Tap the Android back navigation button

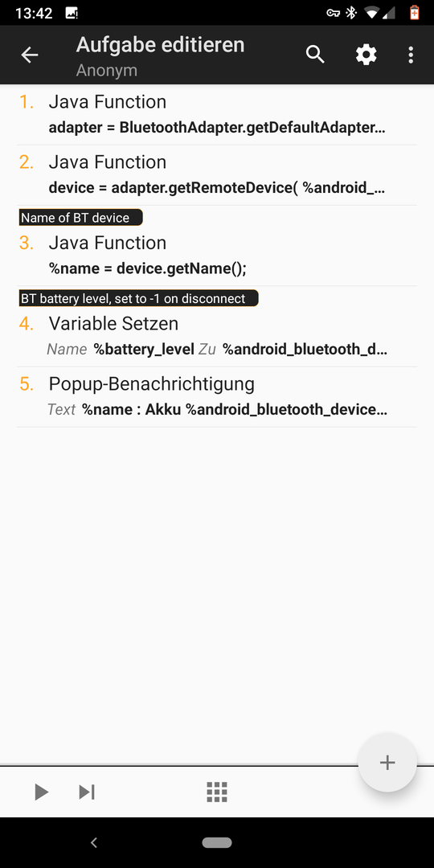tap(93, 842)
